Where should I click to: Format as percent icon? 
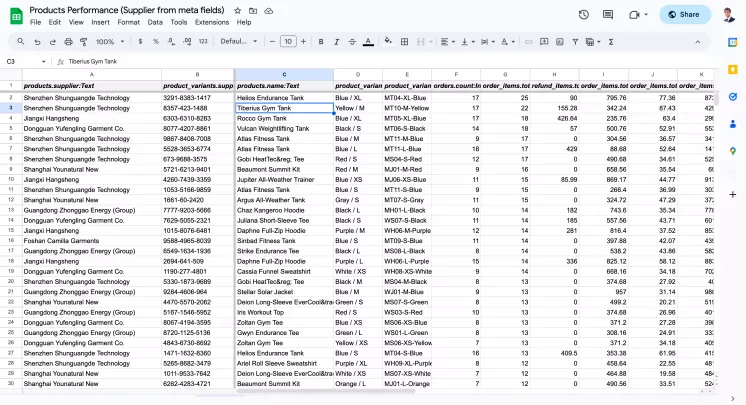pos(156,42)
